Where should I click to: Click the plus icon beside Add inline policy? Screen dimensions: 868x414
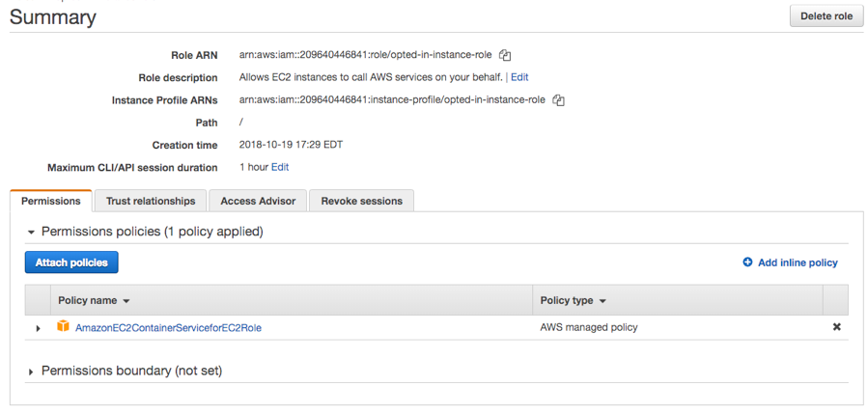747,262
